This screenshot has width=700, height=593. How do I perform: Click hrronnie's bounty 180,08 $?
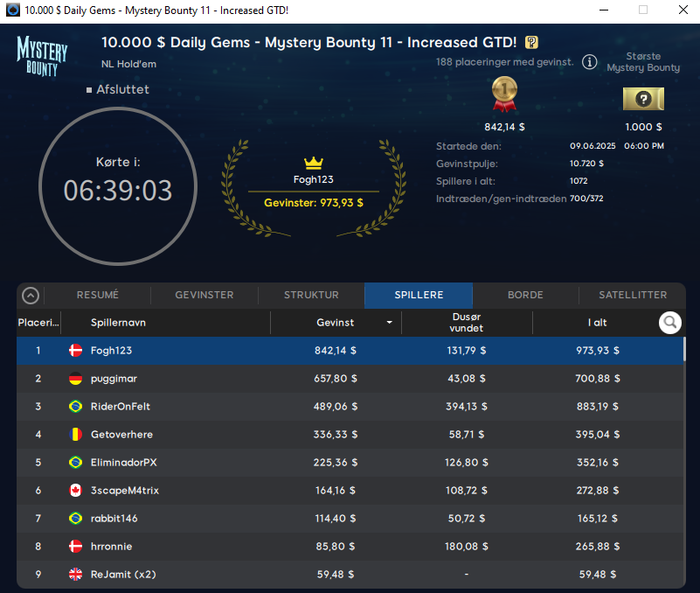pos(467,546)
